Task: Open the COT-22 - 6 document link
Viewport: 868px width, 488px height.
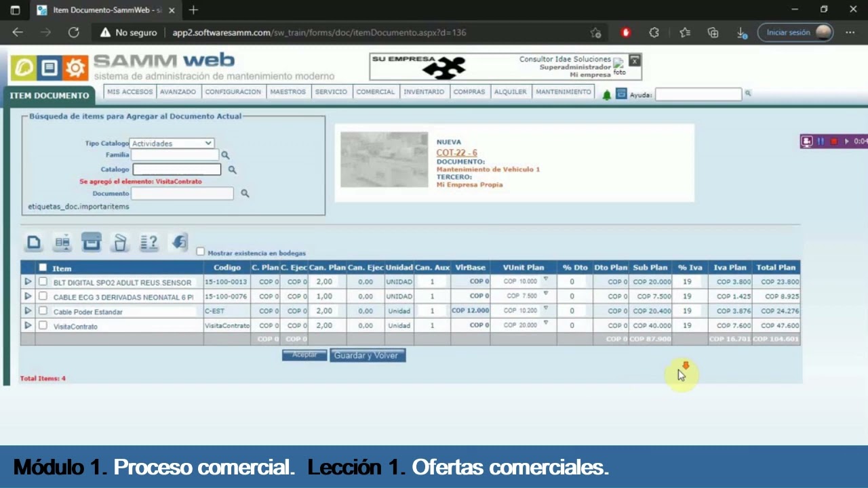Action: click(x=456, y=153)
